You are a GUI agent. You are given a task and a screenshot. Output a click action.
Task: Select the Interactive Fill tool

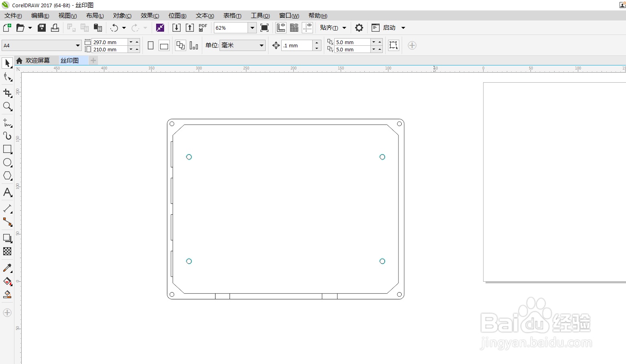click(7, 281)
